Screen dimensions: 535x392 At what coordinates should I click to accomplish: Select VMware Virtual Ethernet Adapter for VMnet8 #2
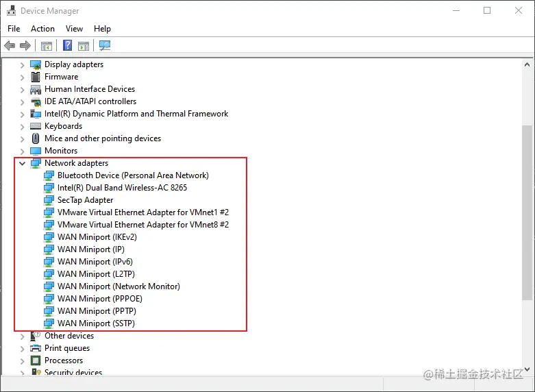click(x=143, y=225)
